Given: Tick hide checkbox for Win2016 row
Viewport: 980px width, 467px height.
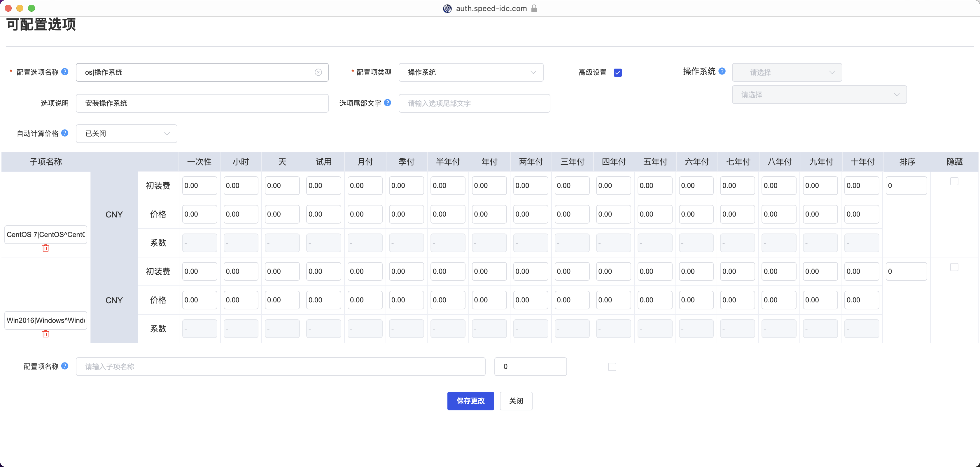Looking at the screenshot, I should point(954,267).
